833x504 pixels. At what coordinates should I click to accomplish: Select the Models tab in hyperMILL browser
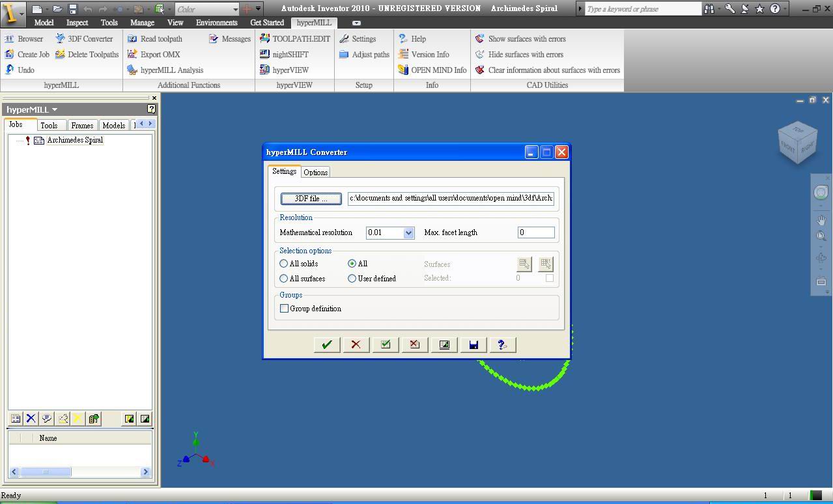click(x=113, y=126)
